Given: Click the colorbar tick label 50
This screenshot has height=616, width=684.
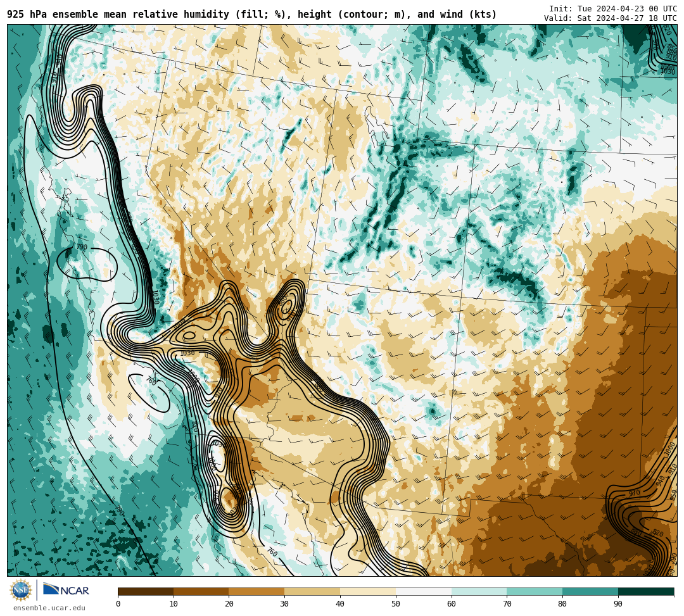Looking at the screenshot, I should point(396,604).
